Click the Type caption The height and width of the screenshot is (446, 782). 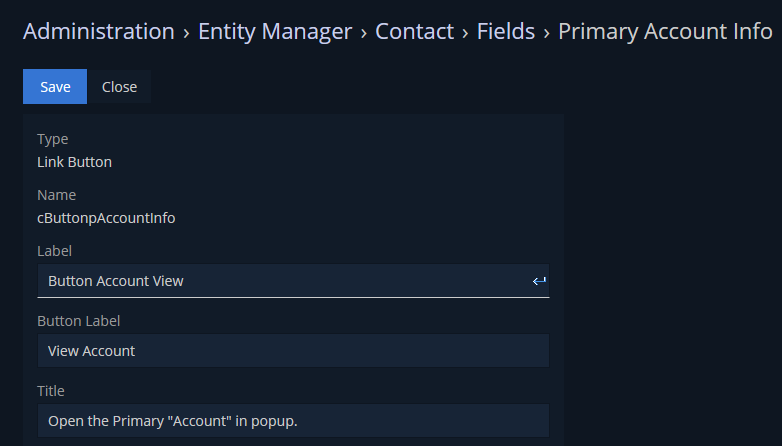tap(53, 139)
